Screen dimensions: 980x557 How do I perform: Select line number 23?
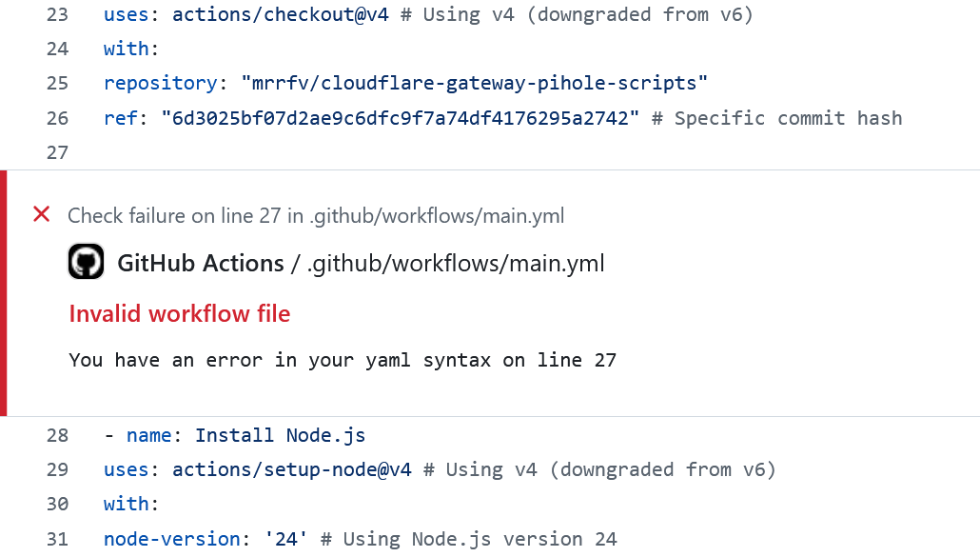(x=57, y=14)
